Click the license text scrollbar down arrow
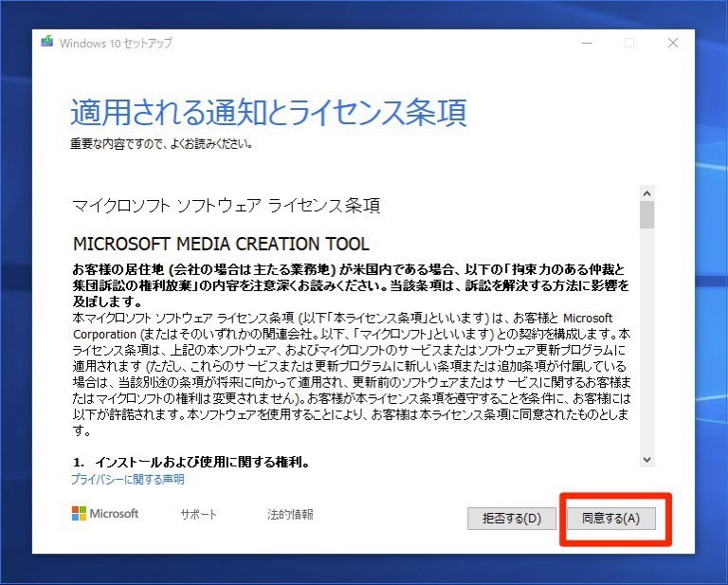 point(647,460)
